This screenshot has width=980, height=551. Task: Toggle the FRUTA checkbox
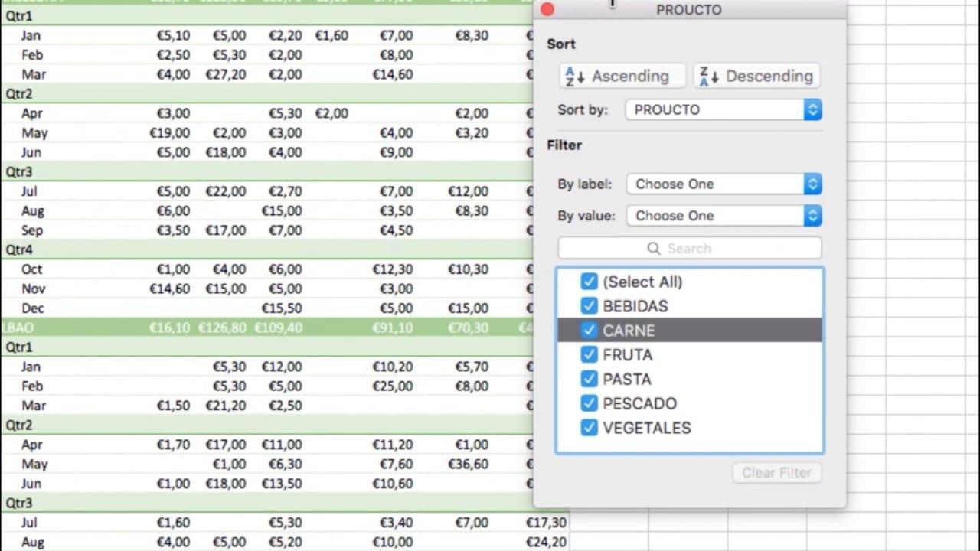click(588, 355)
